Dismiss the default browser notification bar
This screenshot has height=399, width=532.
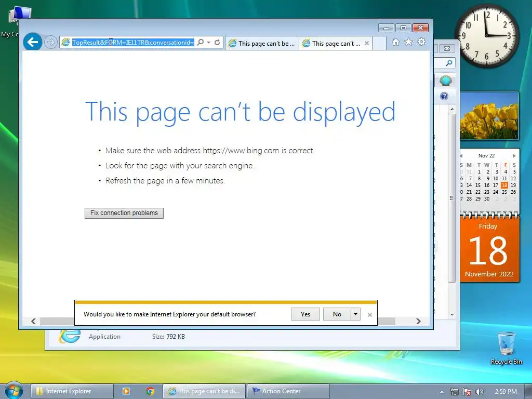pyautogui.click(x=370, y=315)
